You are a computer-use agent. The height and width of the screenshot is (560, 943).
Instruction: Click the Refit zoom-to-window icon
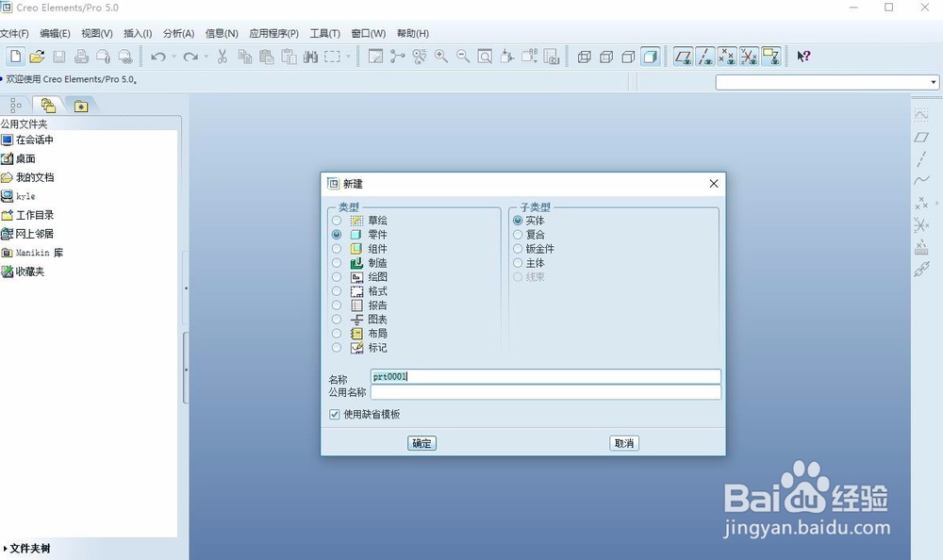(x=485, y=57)
